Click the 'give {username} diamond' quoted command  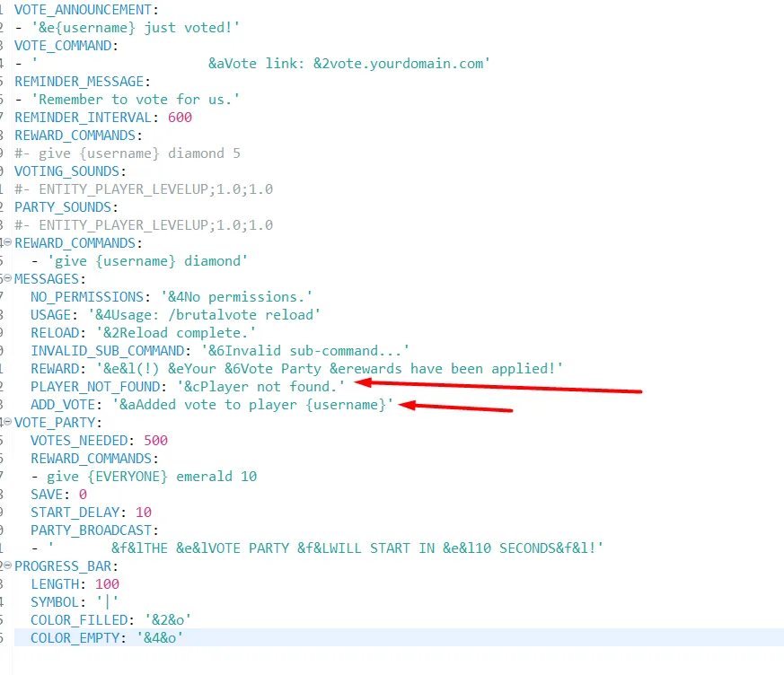147,261
